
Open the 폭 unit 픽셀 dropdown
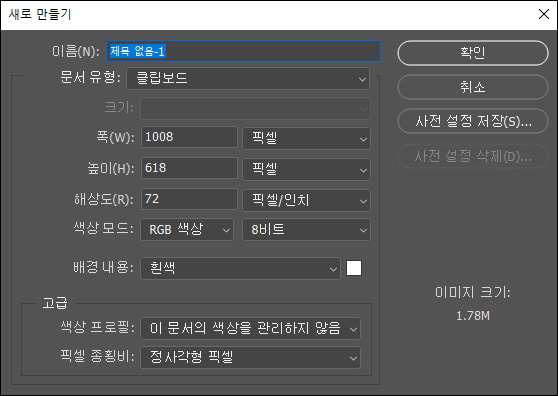coord(306,138)
